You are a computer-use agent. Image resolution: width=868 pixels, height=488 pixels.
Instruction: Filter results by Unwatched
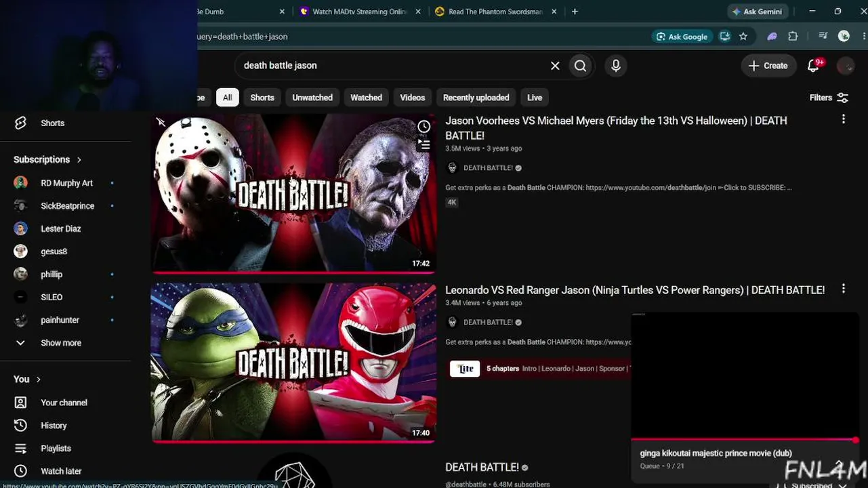click(312, 98)
